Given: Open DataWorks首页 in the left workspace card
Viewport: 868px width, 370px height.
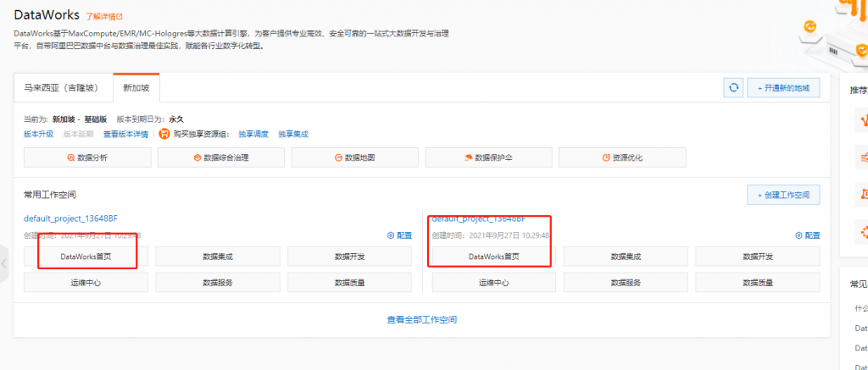Looking at the screenshot, I should coord(86,257).
